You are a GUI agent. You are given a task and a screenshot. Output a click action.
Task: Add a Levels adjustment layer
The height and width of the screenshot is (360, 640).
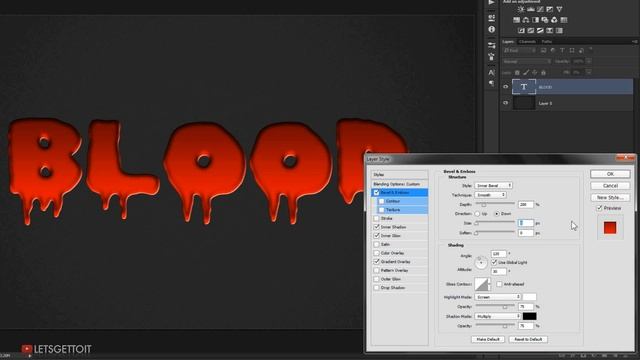531,9
